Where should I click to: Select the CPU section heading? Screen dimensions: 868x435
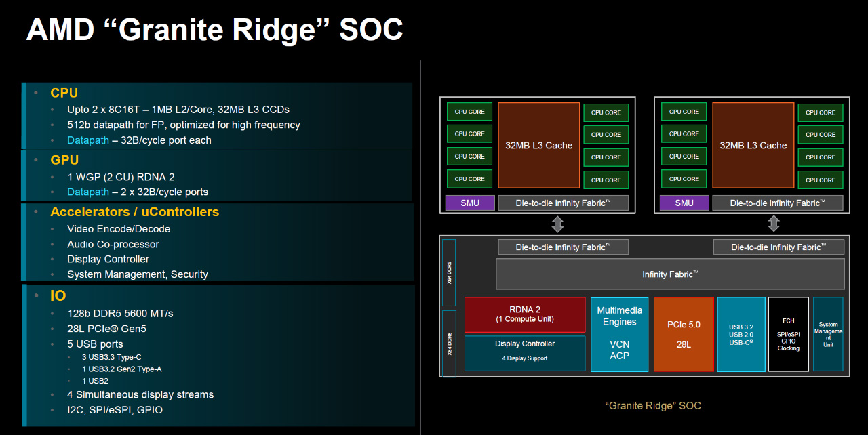tap(64, 93)
